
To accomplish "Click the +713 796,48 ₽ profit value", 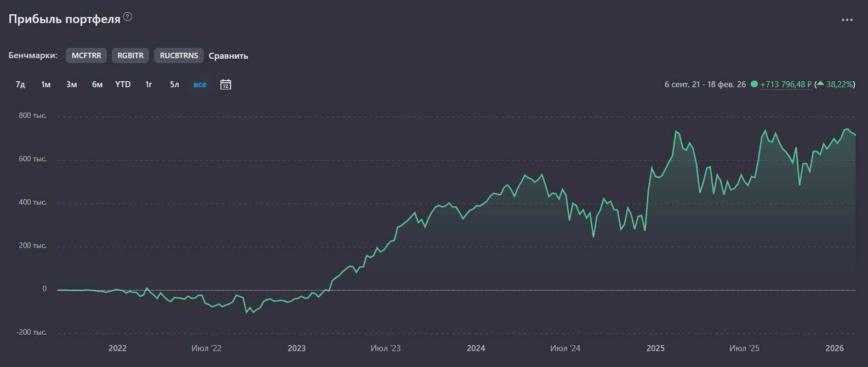I will pos(786,84).
